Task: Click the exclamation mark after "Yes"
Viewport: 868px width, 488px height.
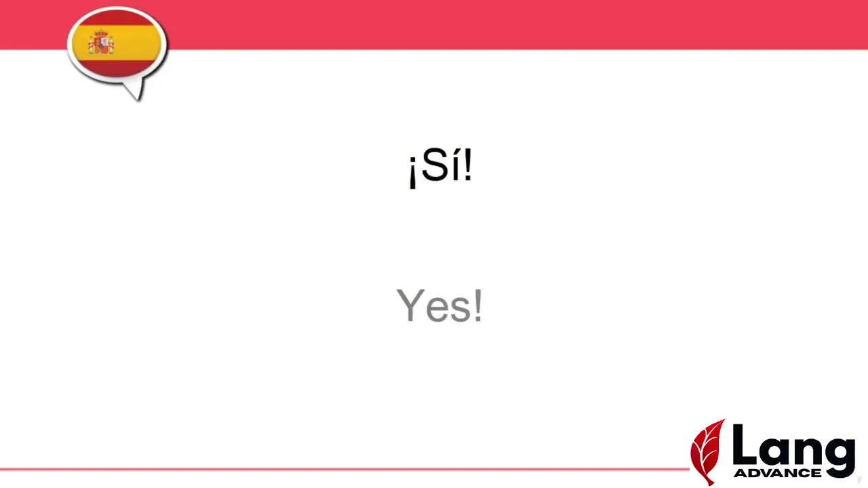Action: [477, 306]
